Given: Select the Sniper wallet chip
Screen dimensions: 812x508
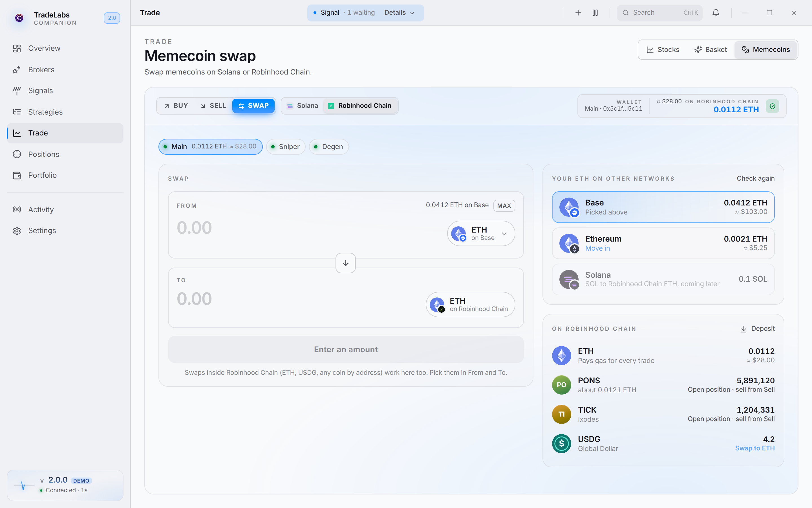Looking at the screenshot, I should click(286, 146).
